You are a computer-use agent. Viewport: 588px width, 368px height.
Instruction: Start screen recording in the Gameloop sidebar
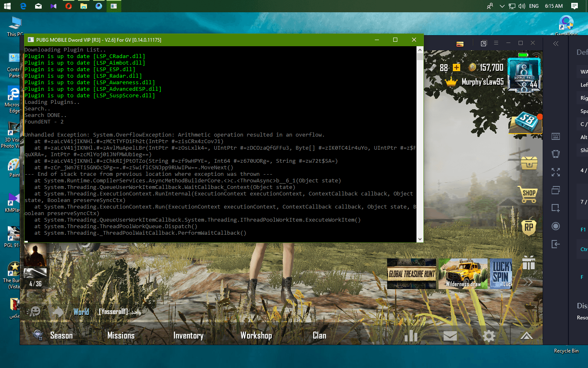click(556, 226)
